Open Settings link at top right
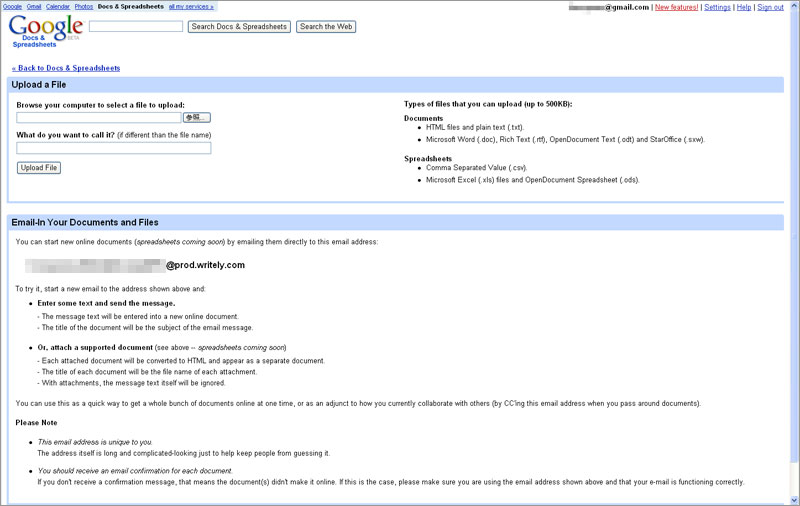Screen dimensions: 800x506 [717, 7]
